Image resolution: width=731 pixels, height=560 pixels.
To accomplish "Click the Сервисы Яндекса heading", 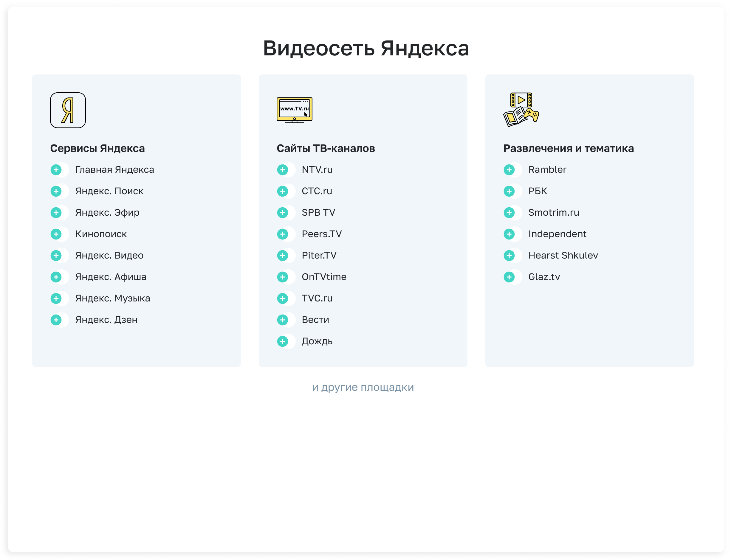I will (97, 148).
